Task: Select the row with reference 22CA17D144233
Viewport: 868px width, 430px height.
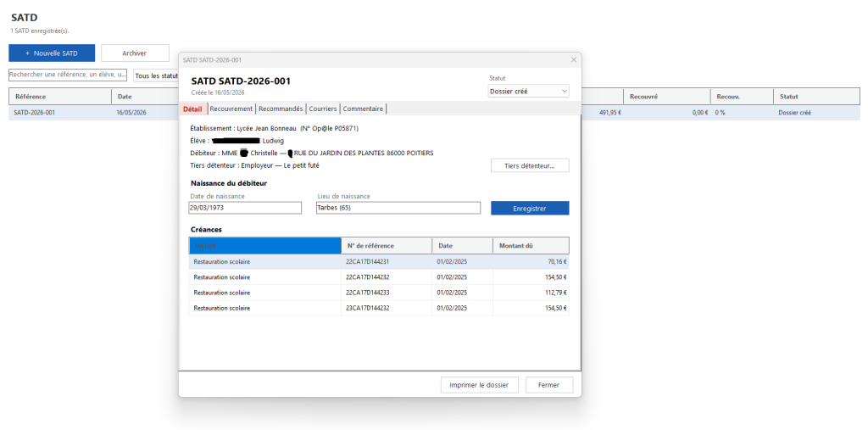Action: pos(379,293)
